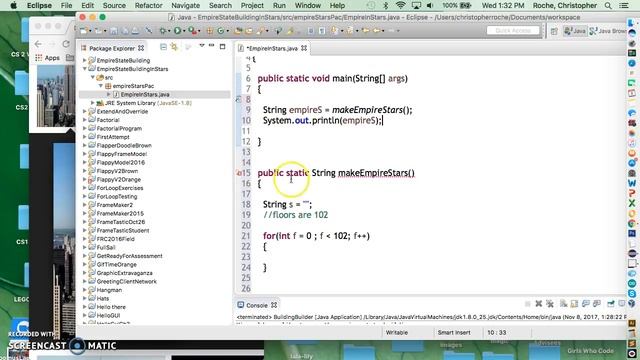Click the Open Console icon
The image size is (640, 360).
(621, 304)
